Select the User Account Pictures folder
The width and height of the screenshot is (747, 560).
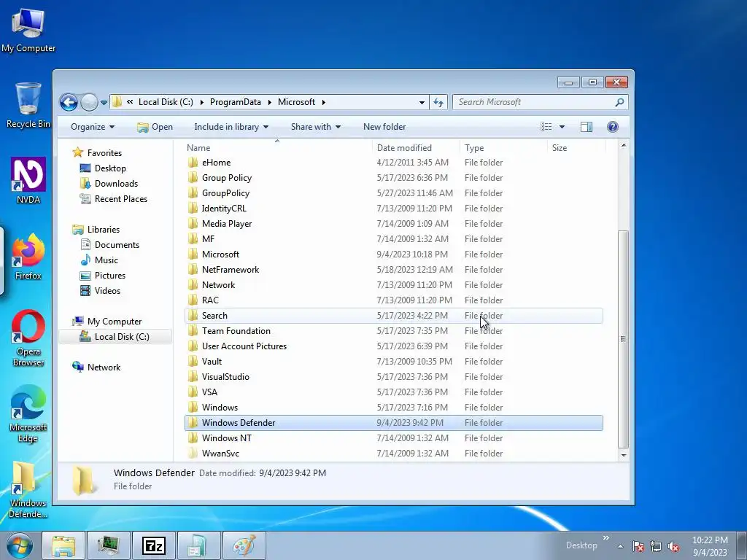(393, 346)
